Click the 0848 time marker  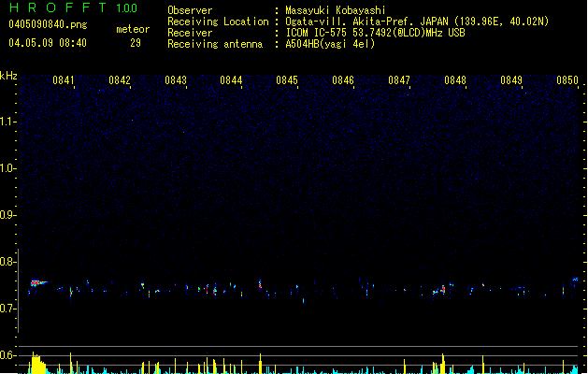[455, 80]
